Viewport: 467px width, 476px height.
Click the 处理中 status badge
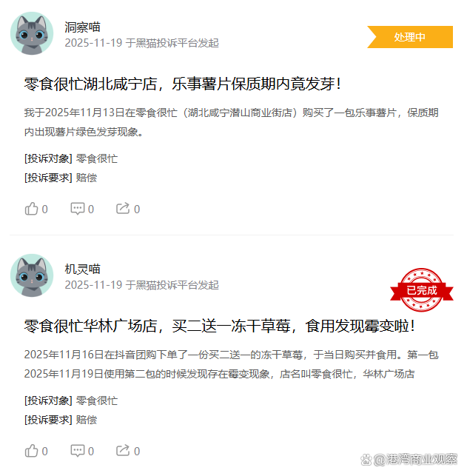click(x=410, y=37)
